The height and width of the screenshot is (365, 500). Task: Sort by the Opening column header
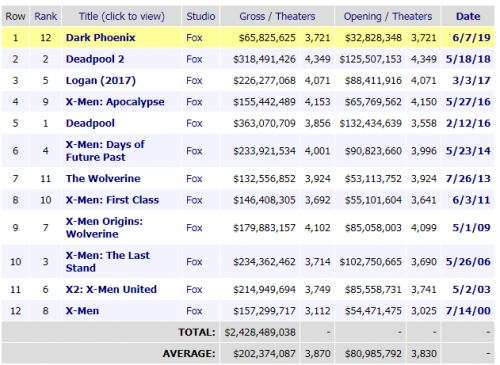click(362, 16)
